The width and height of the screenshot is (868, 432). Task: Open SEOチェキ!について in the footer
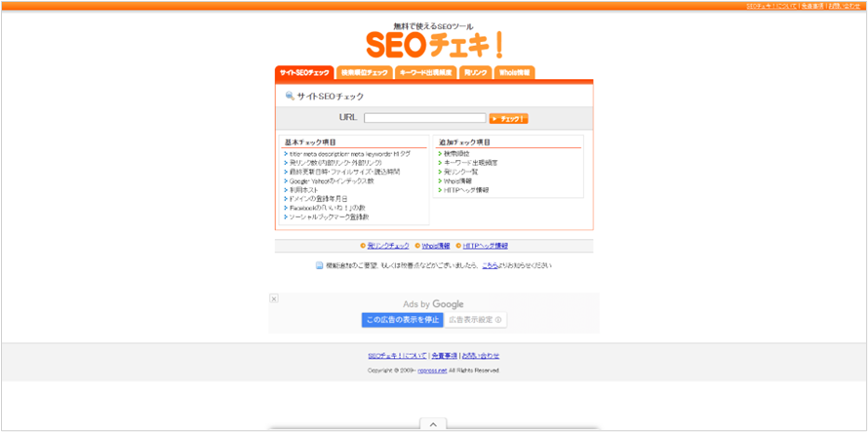coord(398,356)
